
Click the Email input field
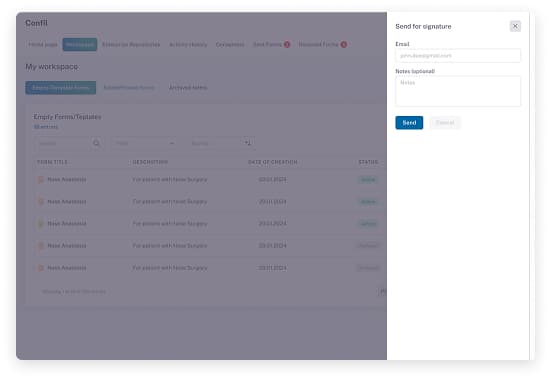click(x=458, y=56)
